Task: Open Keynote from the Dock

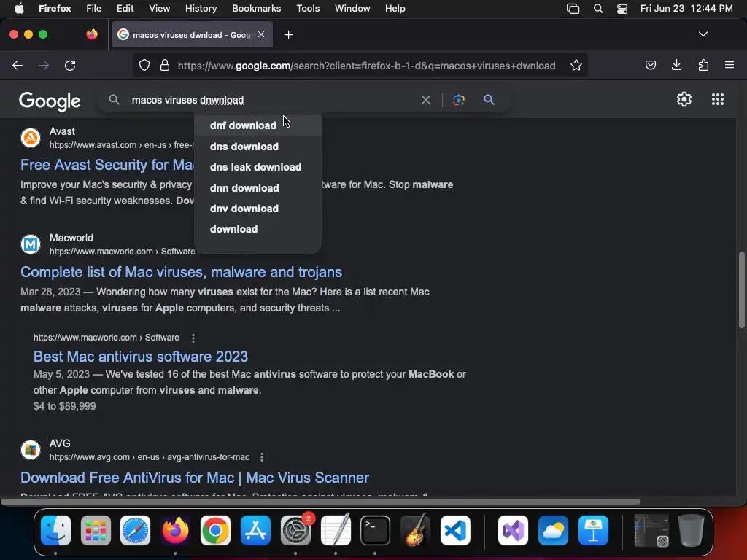Action: pyautogui.click(x=593, y=530)
